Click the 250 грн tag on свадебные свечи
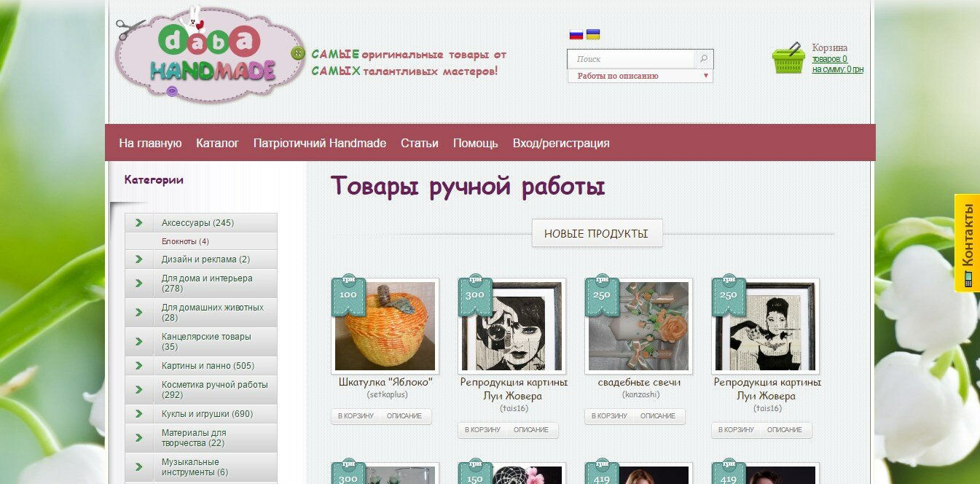Image resolution: width=980 pixels, height=484 pixels. pos(602,294)
